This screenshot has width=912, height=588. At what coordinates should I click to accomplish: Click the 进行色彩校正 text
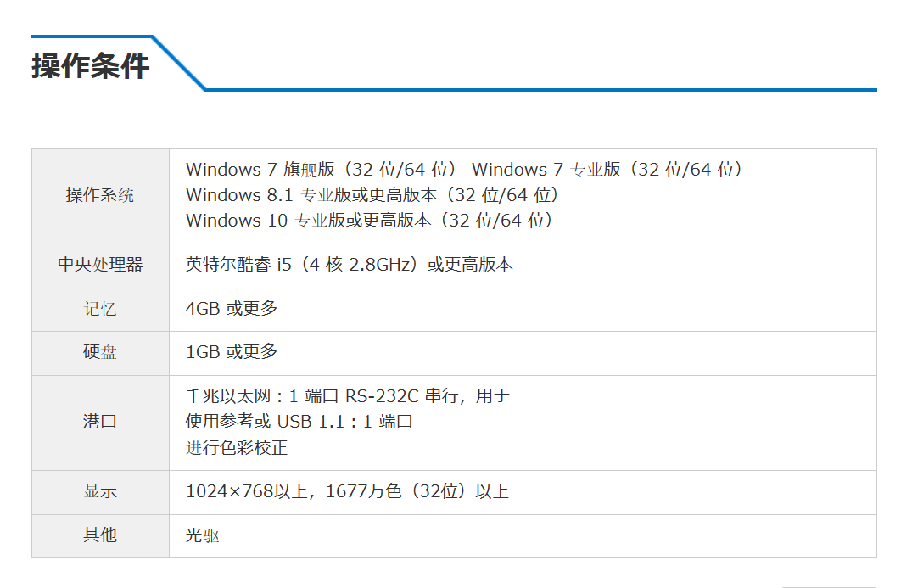point(237,448)
